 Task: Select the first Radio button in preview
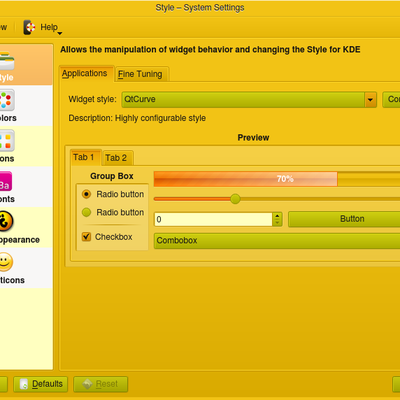coord(86,194)
